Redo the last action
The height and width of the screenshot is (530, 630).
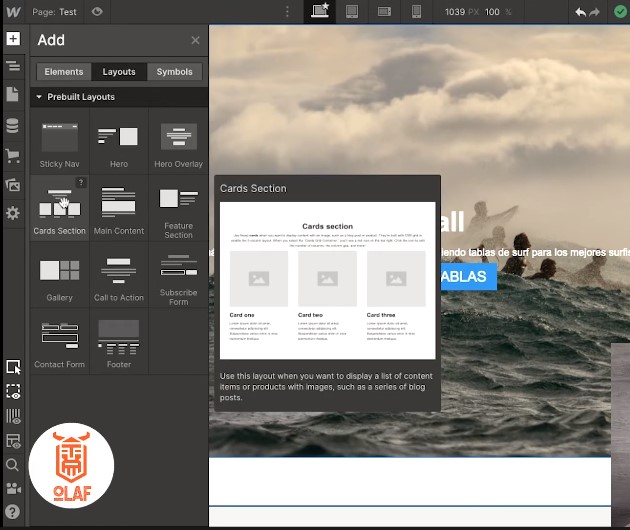coord(594,12)
